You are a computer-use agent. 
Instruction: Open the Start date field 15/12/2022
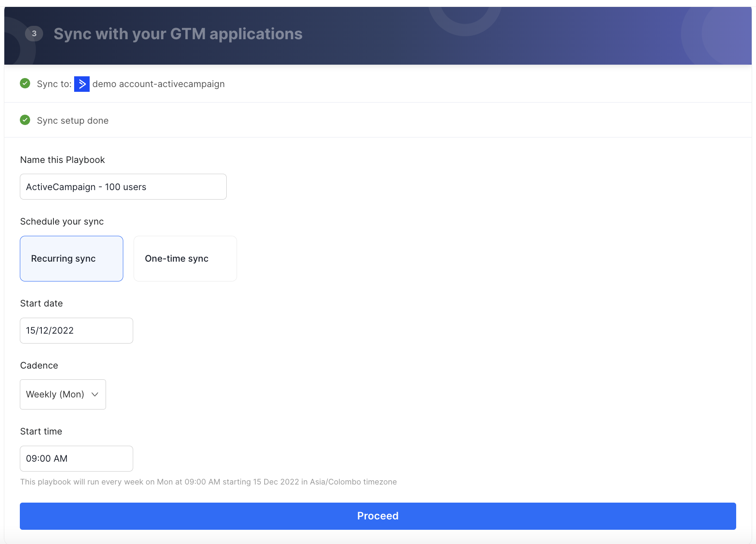click(76, 331)
